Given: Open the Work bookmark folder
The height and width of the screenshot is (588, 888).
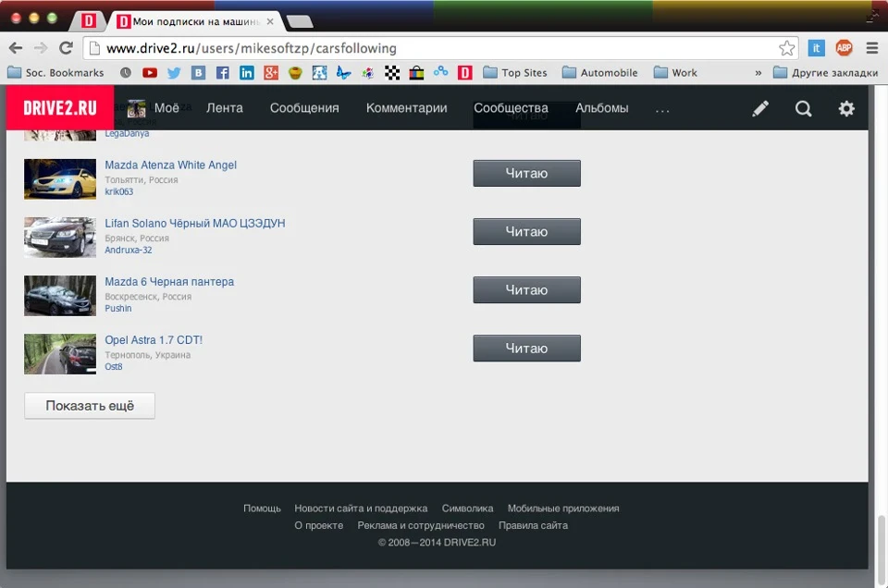Looking at the screenshot, I should 675,72.
